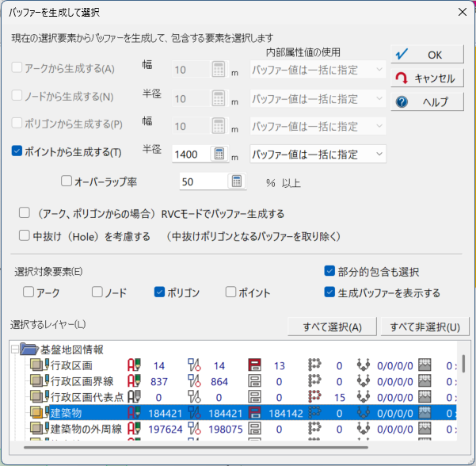Click OK to confirm buffer selection
Image resolution: width=476 pixels, height=466 pixels.
click(x=427, y=55)
